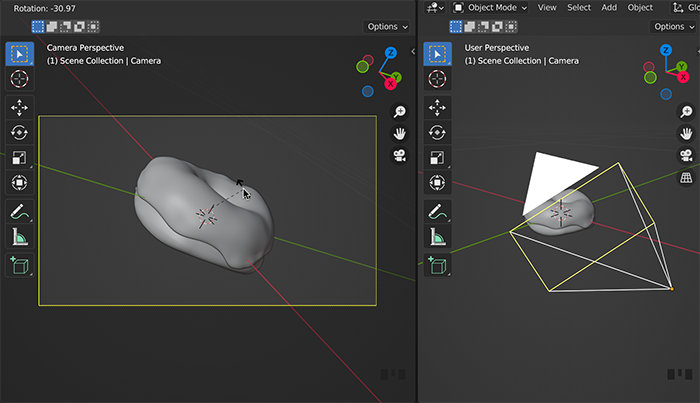
Task: Click the X axis on right viewport gizmo
Action: coord(683,77)
